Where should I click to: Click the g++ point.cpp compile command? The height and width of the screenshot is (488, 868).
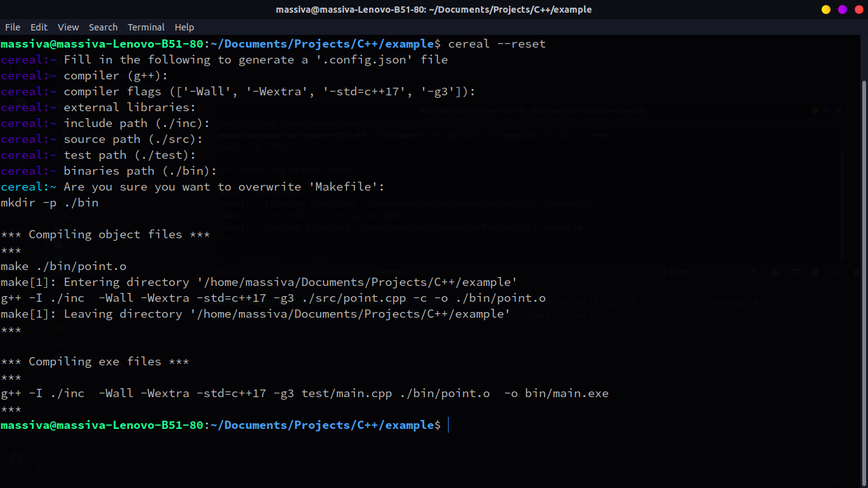point(273,298)
